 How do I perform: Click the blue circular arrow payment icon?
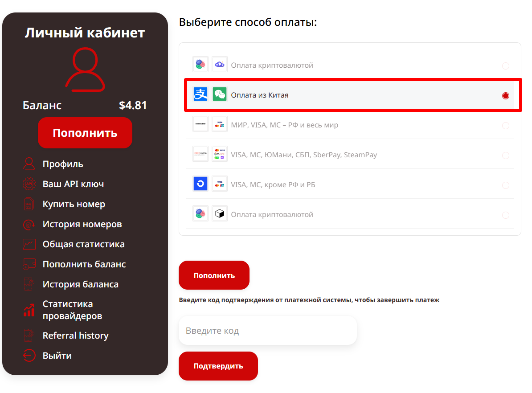click(x=201, y=184)
